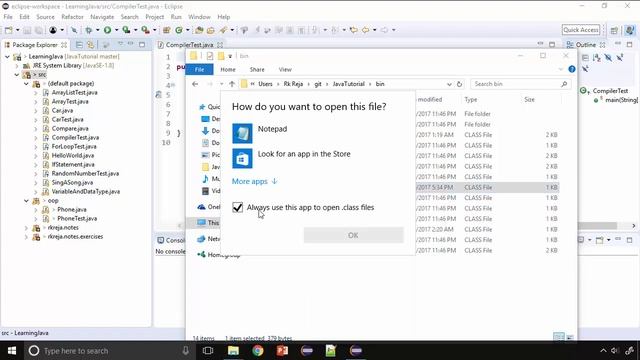Click JavaTutorial in the address breadcrumb
The width and height of the screenshot is (640, 360).
tap(349, 84)
